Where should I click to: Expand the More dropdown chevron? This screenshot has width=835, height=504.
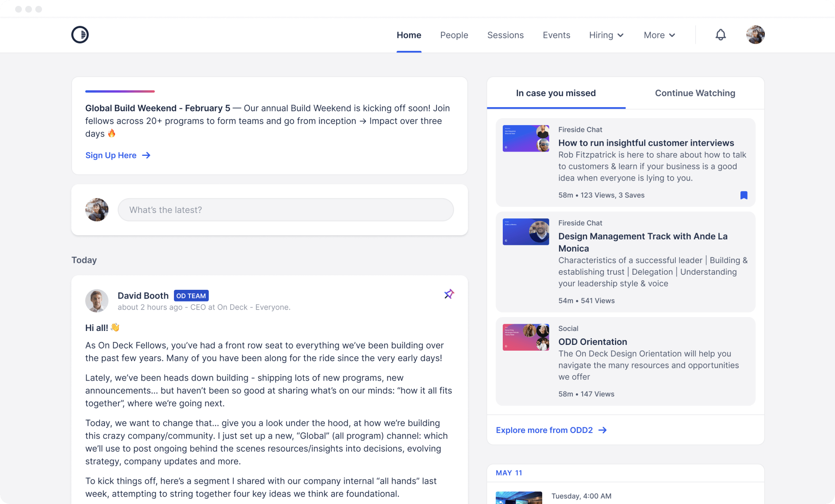pyautogui.click(x=672, y=35)
